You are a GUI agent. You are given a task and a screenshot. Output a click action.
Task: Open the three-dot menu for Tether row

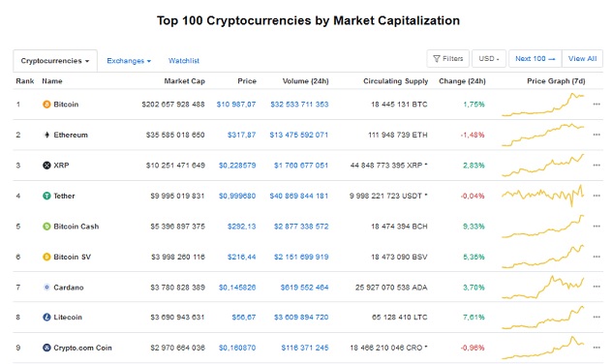coord(597,196)
